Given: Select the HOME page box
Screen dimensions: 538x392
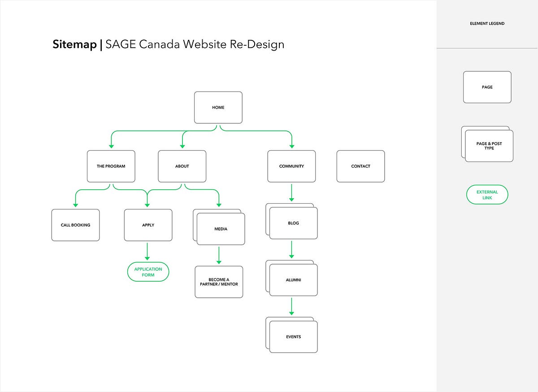Looking at the screenshot, I should click(x=218, y=108).
